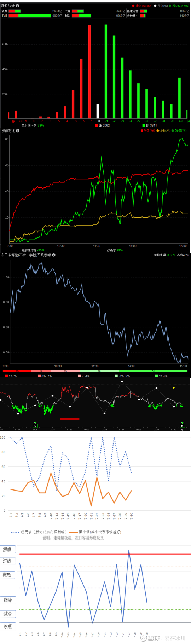Click the white 0% bar in histogram
Image resolution: width=191 pixels, height=644 pixels.
98,111
